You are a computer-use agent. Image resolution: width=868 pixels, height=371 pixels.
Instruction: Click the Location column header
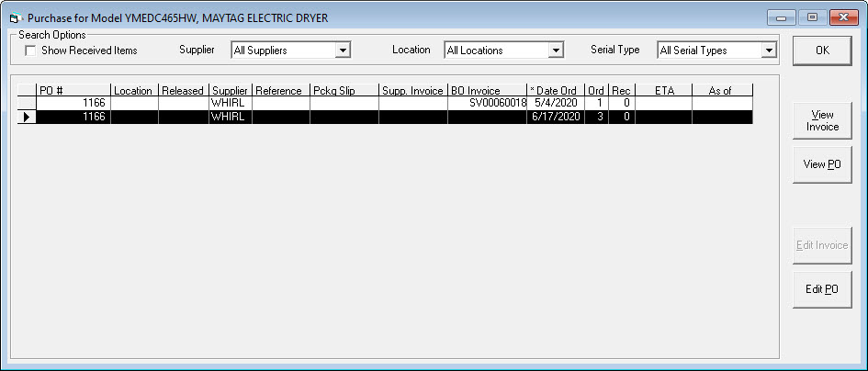point(134,90)
